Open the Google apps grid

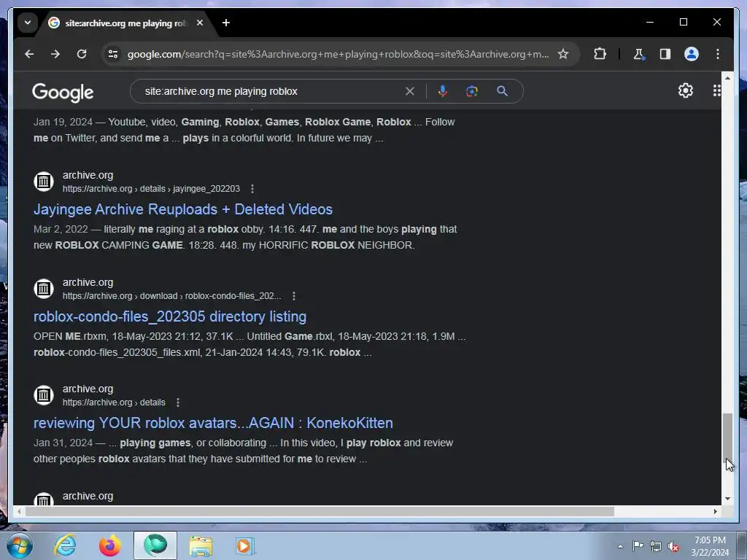(x=716, y=90)
